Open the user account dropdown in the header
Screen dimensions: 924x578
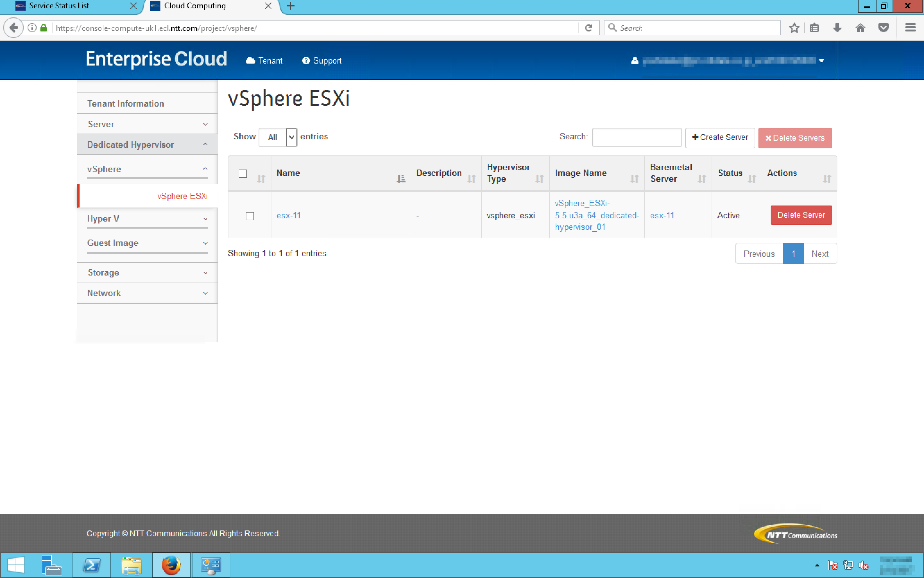point(728,61)
